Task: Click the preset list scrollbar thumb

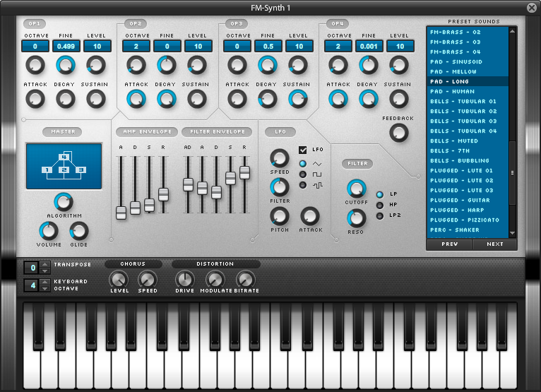Action: pyautogui.click(x=512, y=173)
